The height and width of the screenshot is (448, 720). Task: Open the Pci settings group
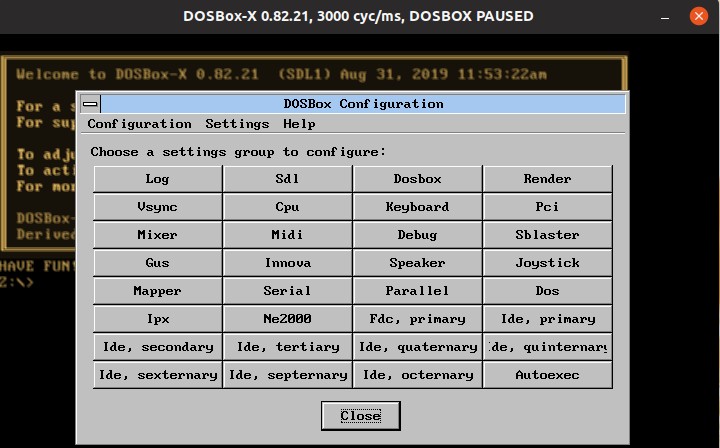pyautogui.click(x=548, y=207)
